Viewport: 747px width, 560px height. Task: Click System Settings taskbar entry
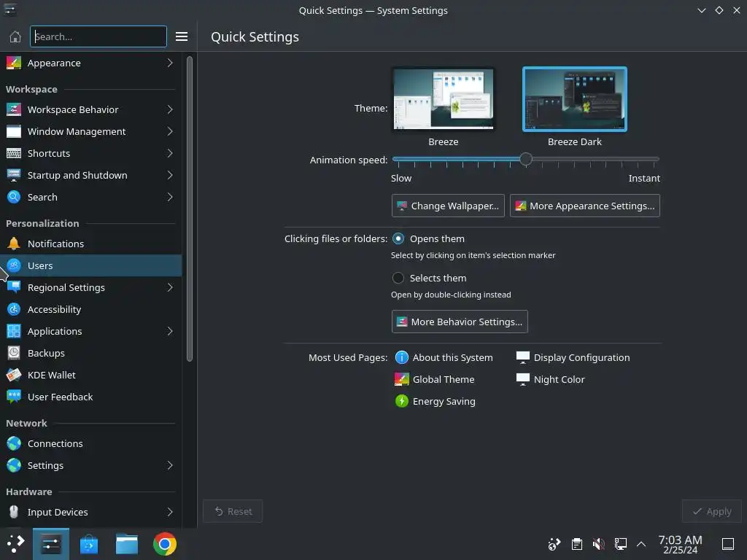click(x=51, y=544)
